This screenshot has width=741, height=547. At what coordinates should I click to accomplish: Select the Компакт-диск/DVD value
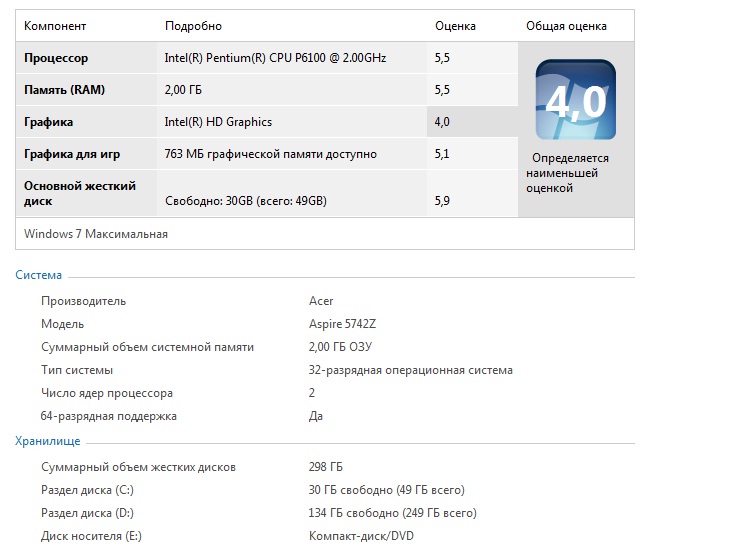click(x=361, y=536)
